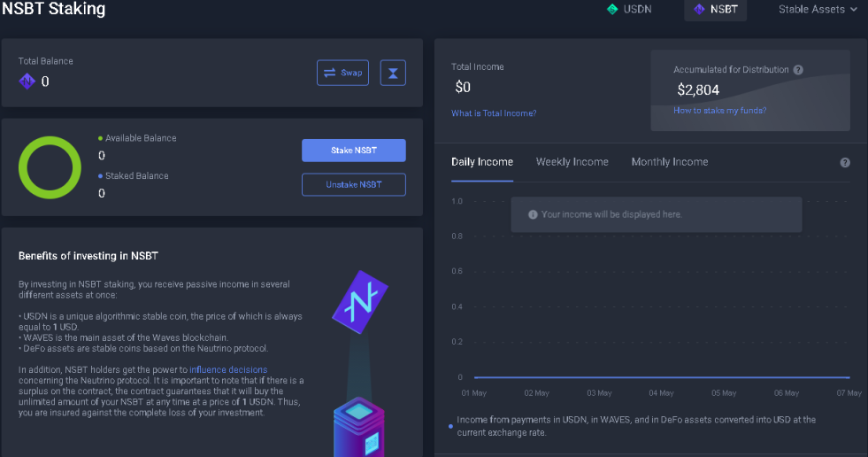Follow the influence decisions link

point(228,369)
